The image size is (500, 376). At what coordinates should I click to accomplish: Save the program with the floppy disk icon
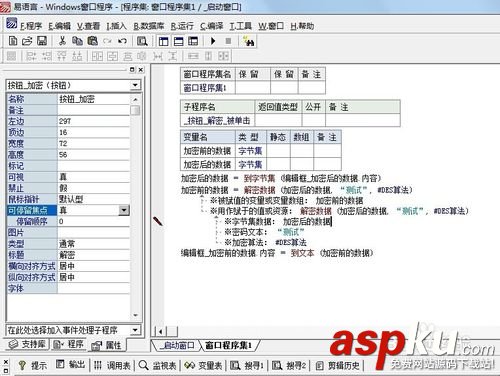(x=42, y=41)
